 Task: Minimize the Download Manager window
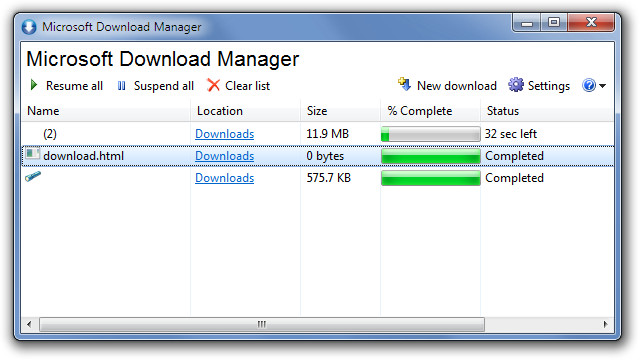point(527,23)
